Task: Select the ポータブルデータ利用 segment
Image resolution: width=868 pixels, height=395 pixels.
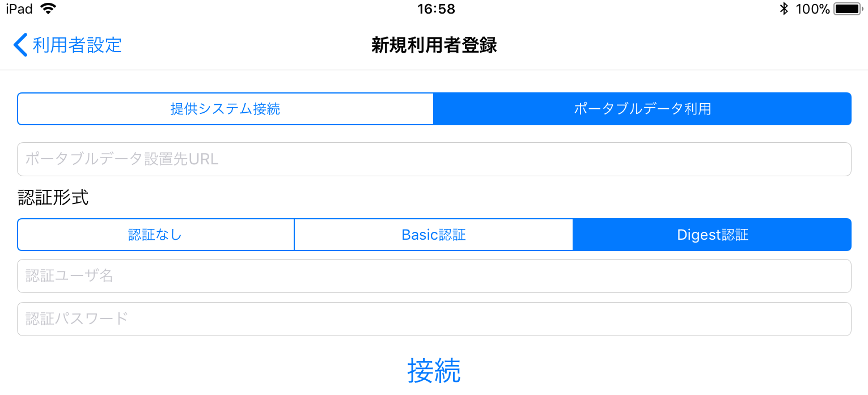Action: tap(642, 109)
